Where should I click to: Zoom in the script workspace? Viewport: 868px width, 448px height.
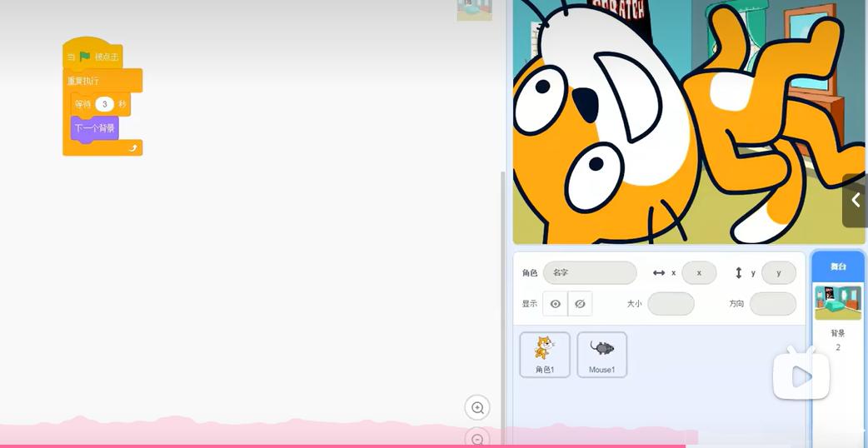(x=477, y=408)
